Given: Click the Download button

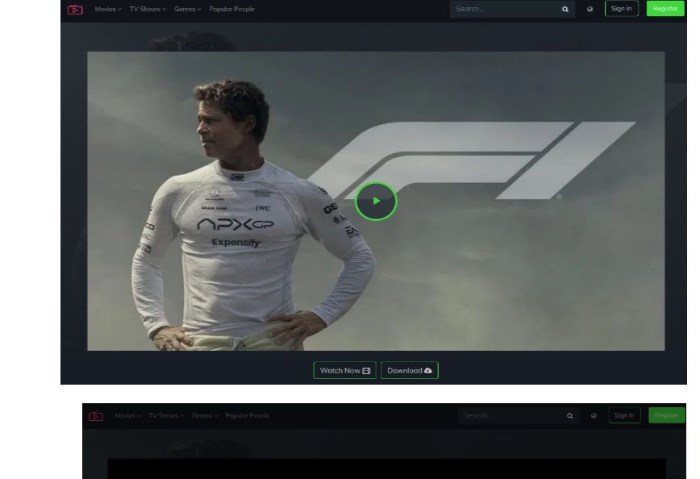Looking at the screenshot, I should tap(409, 371).
